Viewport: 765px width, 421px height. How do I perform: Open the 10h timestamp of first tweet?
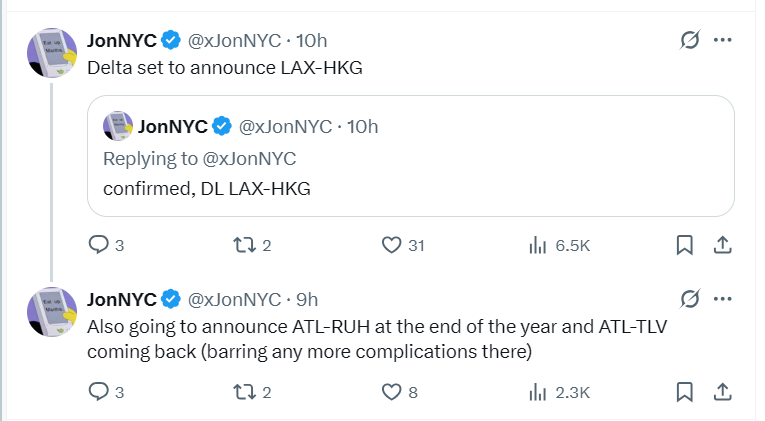click(312, 40)
